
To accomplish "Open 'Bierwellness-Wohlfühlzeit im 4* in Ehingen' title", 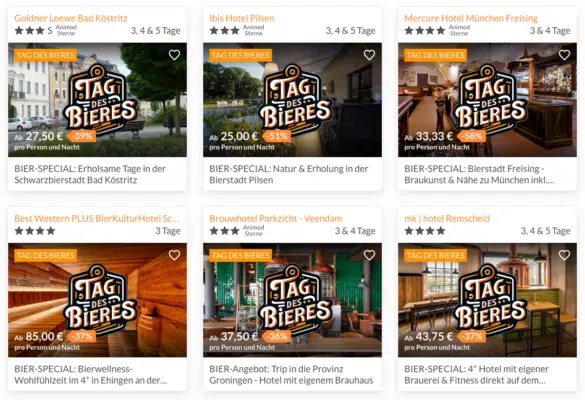I will click(x=91, y=375).
